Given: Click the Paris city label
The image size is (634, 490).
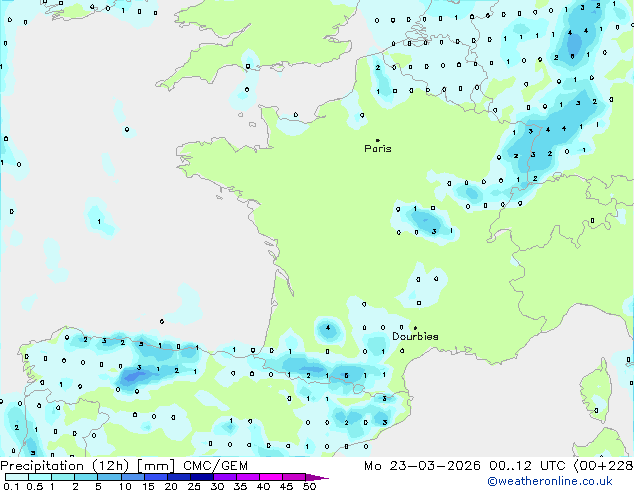Looking at the screenshot, I should tap(378, 149).
